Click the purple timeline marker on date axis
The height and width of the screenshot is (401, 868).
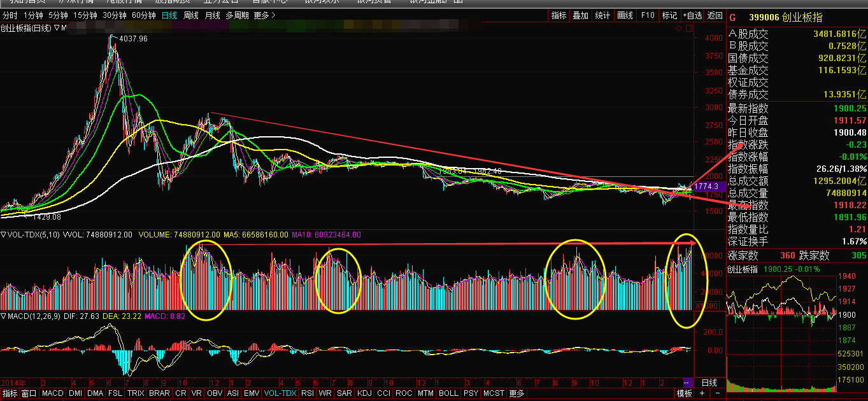tap(687, 382)
